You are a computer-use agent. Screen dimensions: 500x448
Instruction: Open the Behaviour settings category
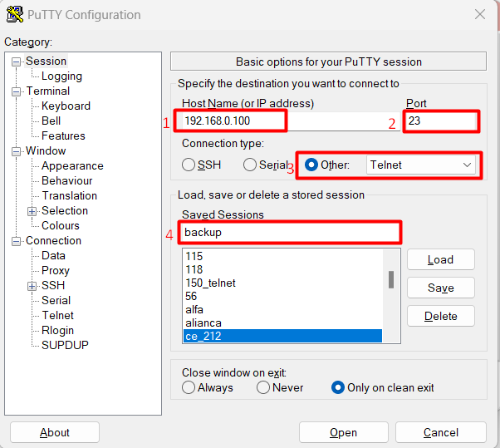(67, 180)
